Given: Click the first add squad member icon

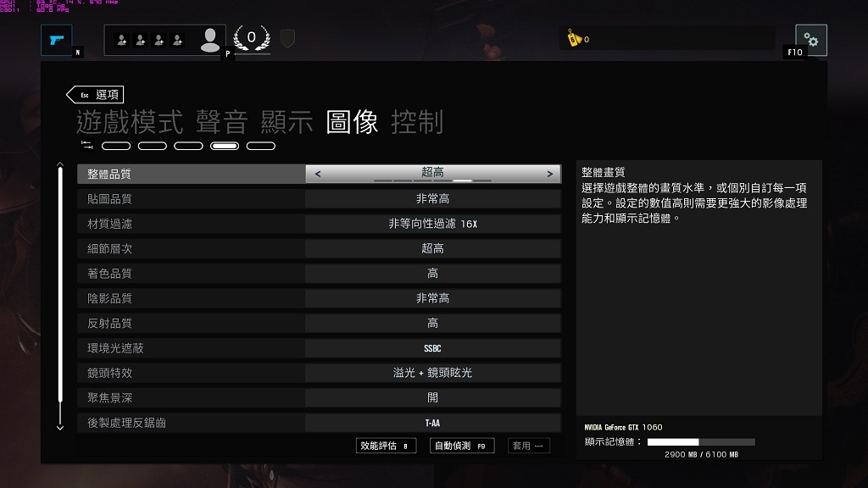Looking at the screenshot, I should [122, 40].
